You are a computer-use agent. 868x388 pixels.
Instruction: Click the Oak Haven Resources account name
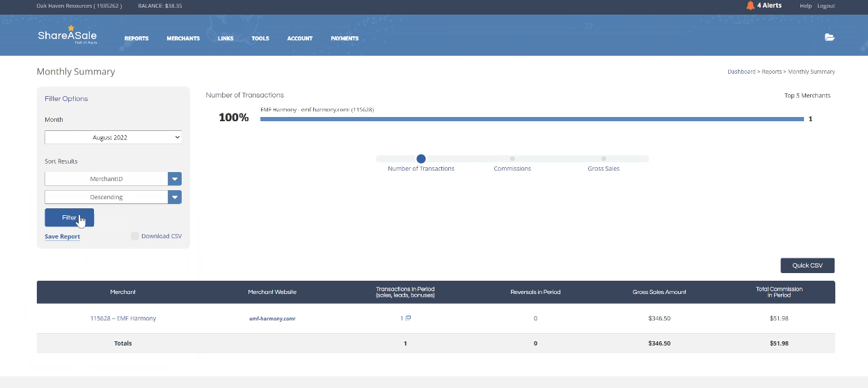point(79,6)
